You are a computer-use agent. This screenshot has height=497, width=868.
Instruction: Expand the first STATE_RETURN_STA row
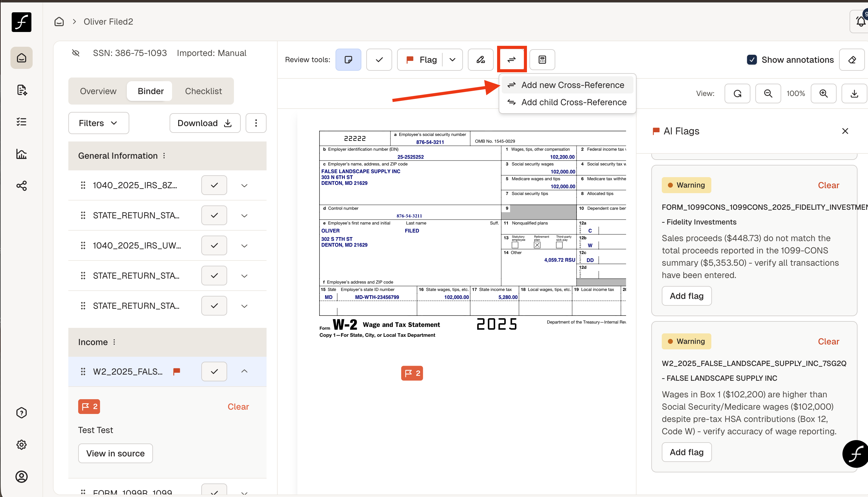coord(244,215)
